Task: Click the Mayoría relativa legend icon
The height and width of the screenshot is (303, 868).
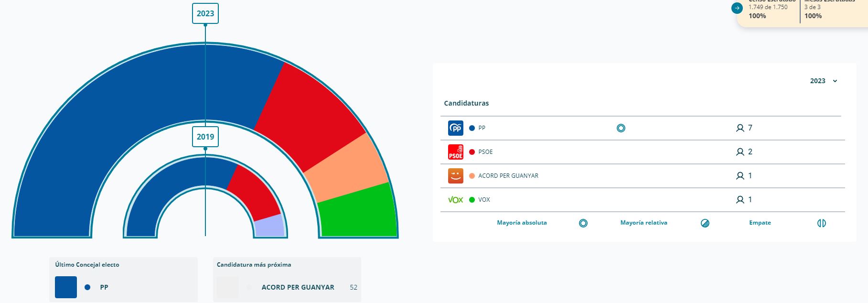Action: point(705,223)
